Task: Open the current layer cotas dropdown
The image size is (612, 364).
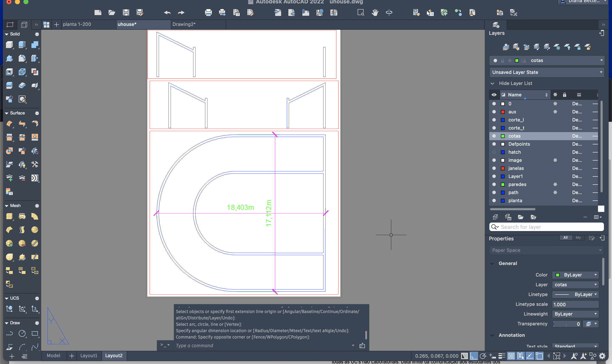Action: click(601, 60)
